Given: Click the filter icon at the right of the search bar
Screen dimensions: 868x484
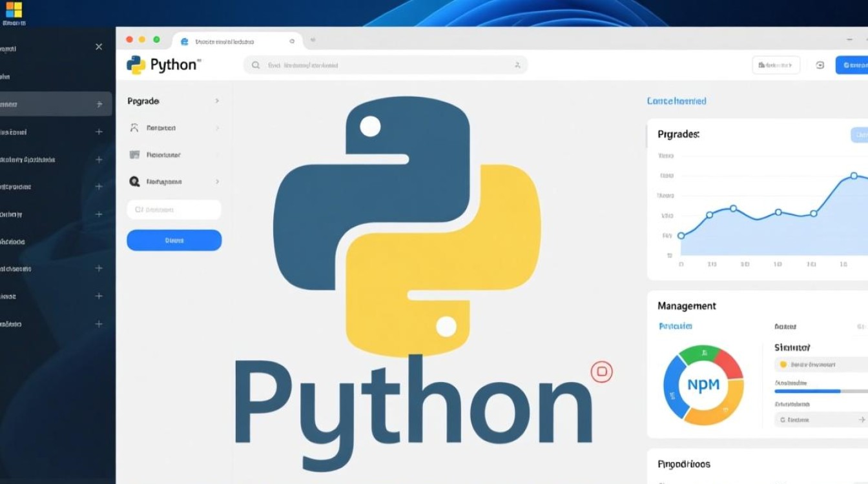Looking at the screenshot, I should coord(517,65).
